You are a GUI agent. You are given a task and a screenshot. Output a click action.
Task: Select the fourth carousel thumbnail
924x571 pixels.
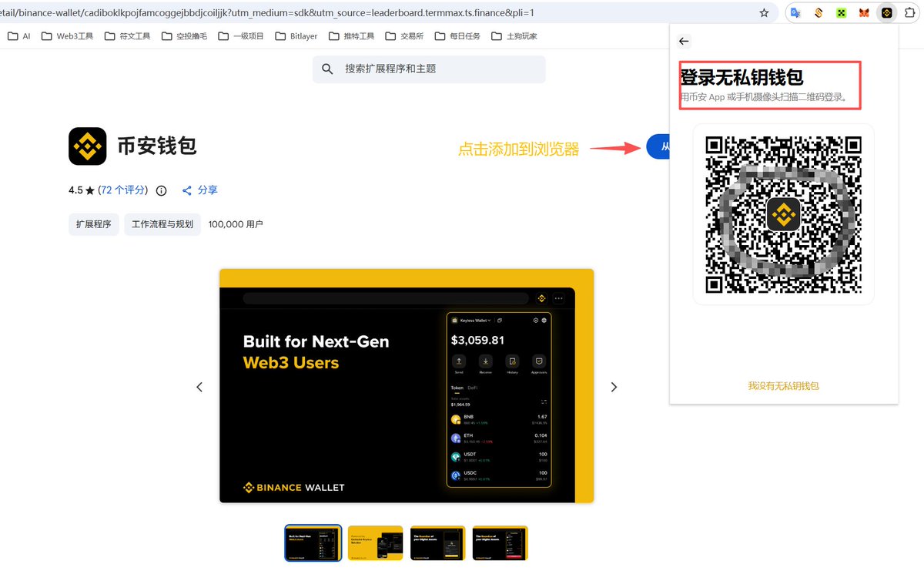(500, 543)
